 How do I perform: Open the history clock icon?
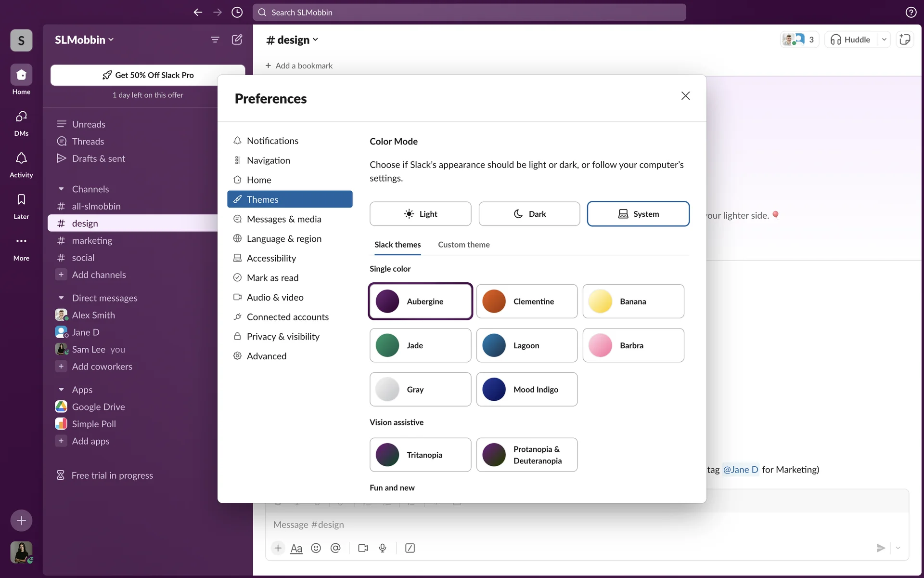tap(237, 12)
